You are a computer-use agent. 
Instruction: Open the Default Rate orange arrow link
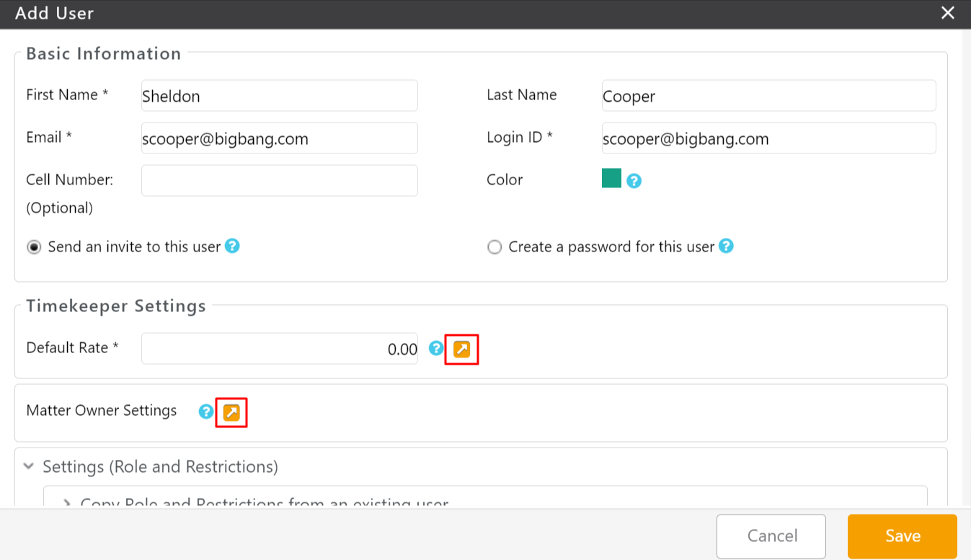tap(461, 350)
